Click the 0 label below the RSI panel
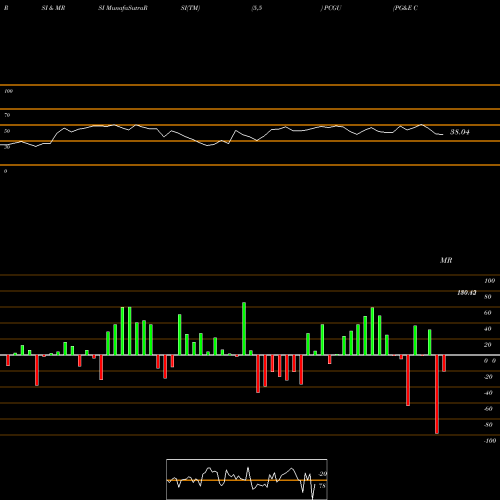Image resolution: width=500 pixels, height=500 pixels. [6, 171]
